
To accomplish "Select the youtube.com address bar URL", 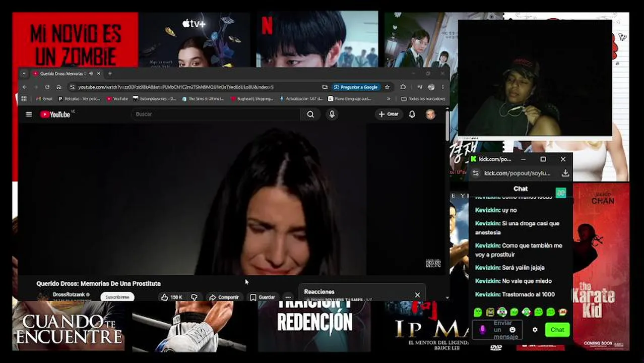I will (x=175, y=87).
